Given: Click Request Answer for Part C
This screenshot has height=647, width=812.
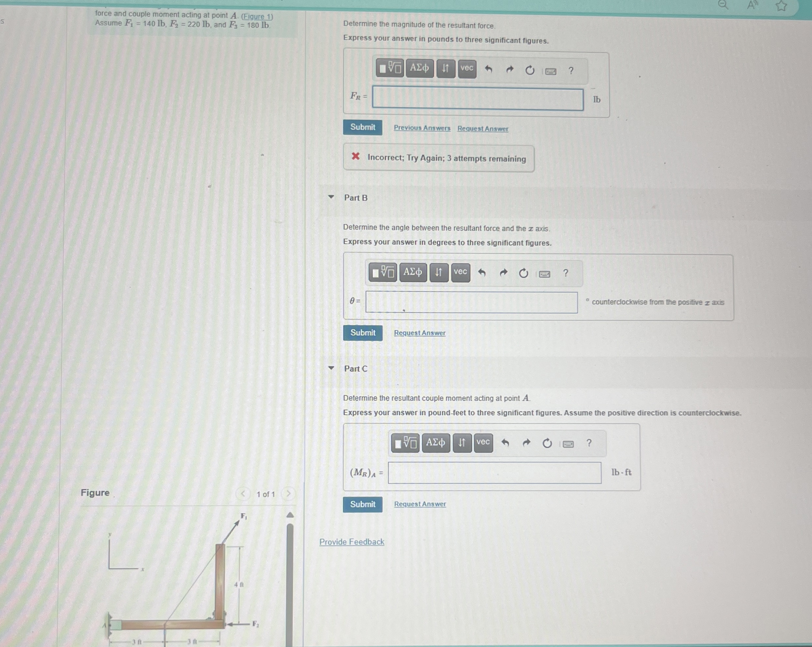Looking at the screenshot, I should tap(420, 504).
